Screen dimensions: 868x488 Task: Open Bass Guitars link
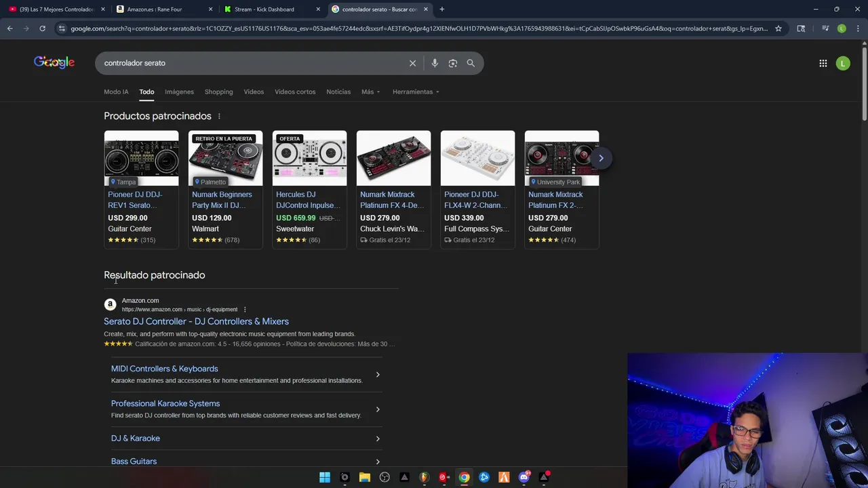click(x=134, y=461)
